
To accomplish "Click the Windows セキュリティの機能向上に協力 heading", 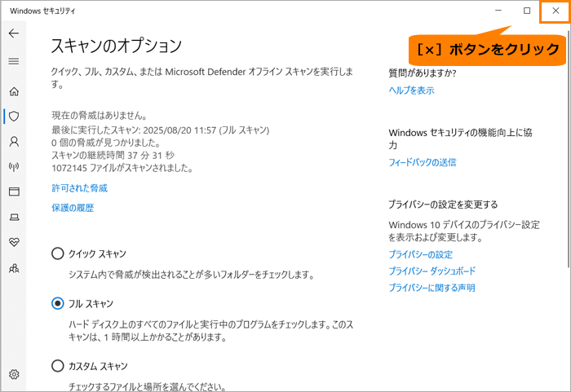I will [x=460, y=139].
